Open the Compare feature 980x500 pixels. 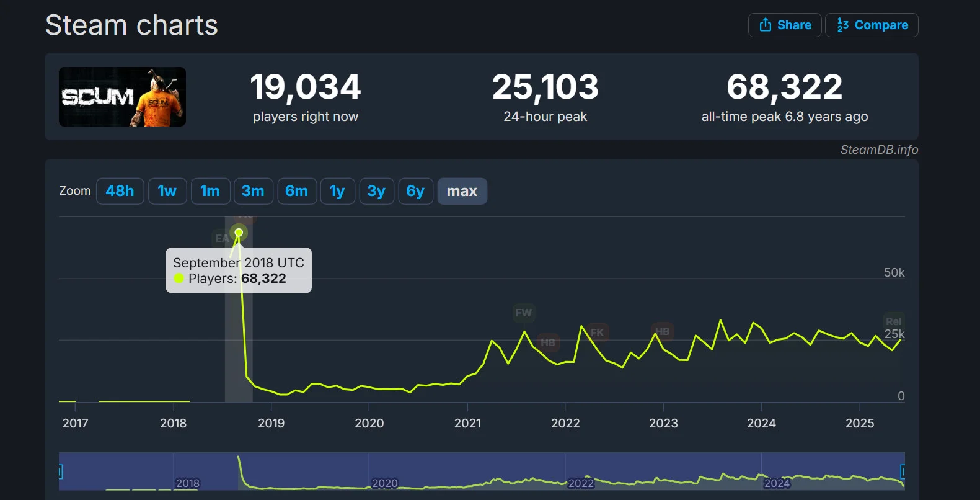872,25
